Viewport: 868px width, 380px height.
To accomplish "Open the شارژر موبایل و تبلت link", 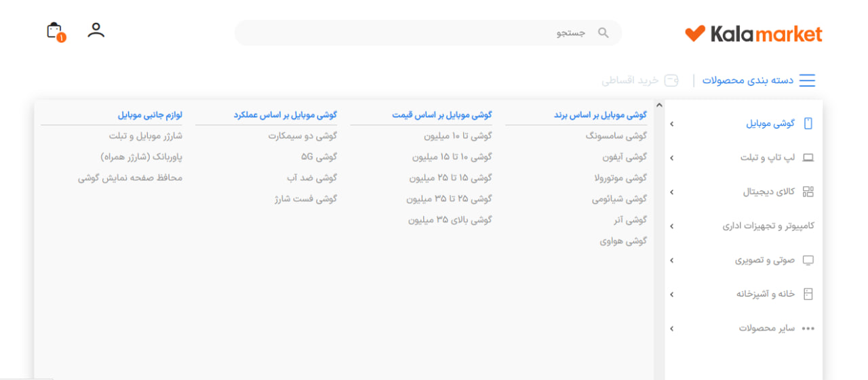I will pos(145,135).
